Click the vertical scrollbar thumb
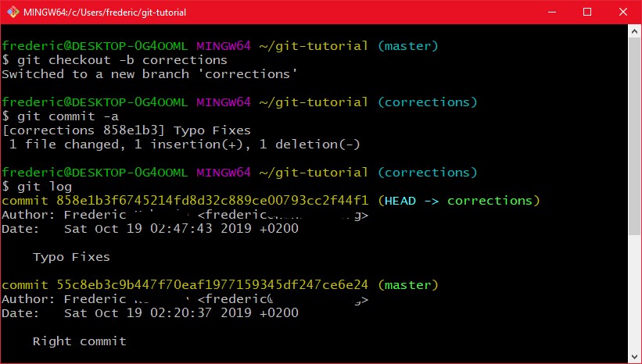 [x=635, y=137]
